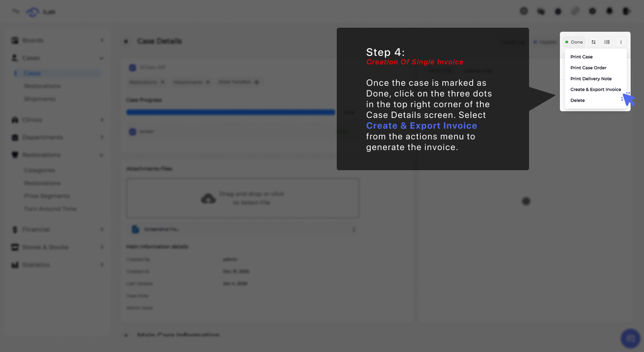Select Print Delivery Note option
The image size is (644, 352).
pyautogui.click(x=591, y=79)
